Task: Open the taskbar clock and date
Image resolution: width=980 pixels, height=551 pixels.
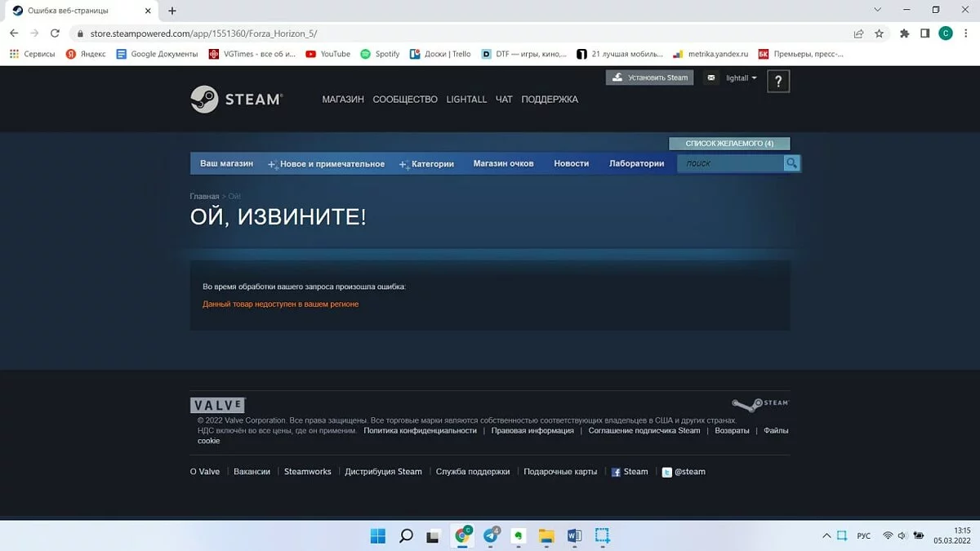Action: tap(952, 535)
